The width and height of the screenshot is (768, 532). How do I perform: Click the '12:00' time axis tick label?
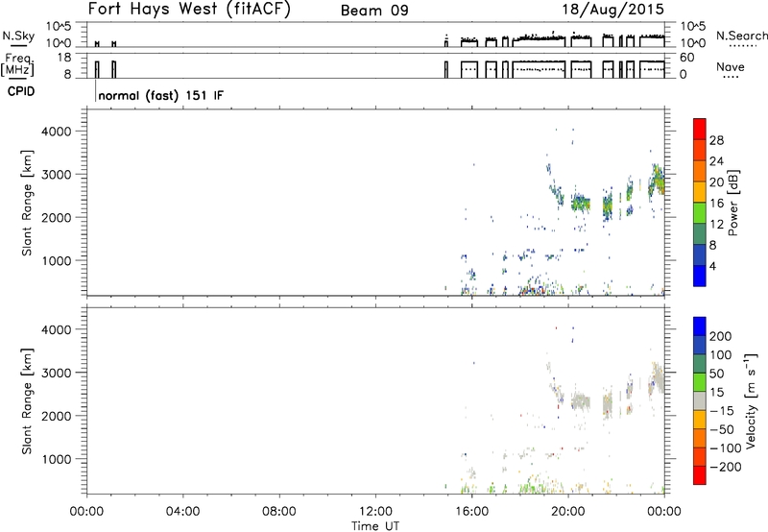click(375, 512)
